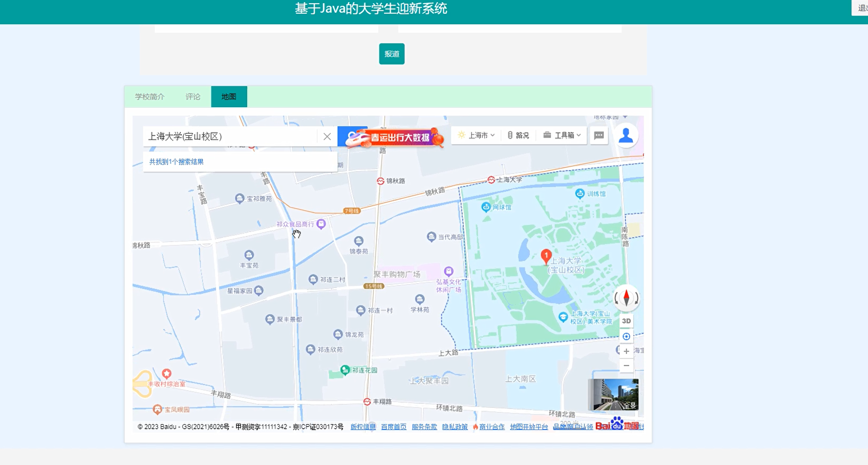Click the 祁连二村 residence icon
The height and width of the screenshot is (465, 868).
pos(313,279)
